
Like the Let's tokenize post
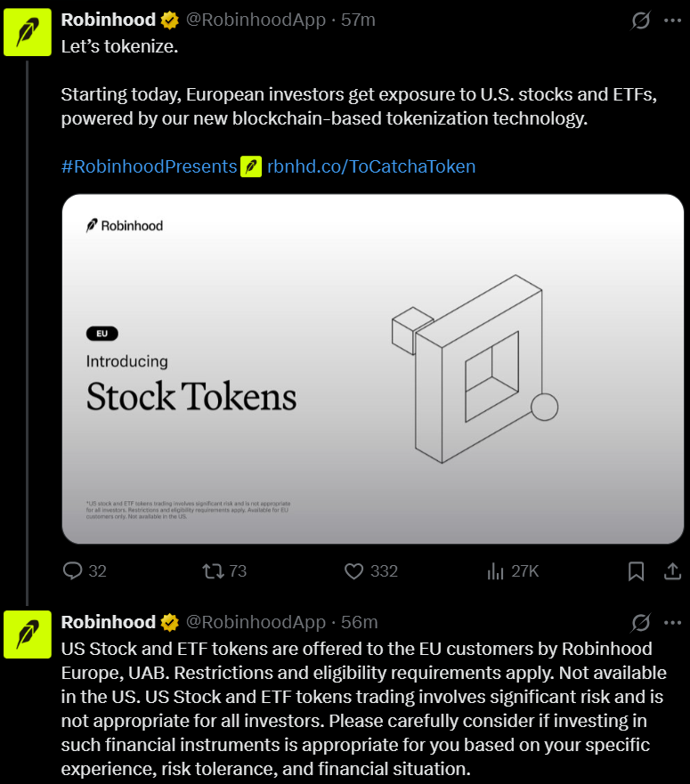click(355, 570)
